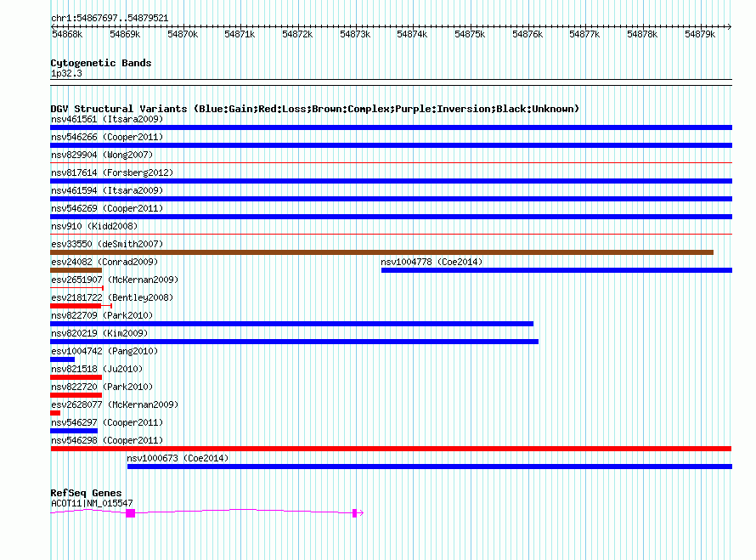
Task: Click the nsv1000673 (Coe2014) label
Action: (x=178, y=458)
